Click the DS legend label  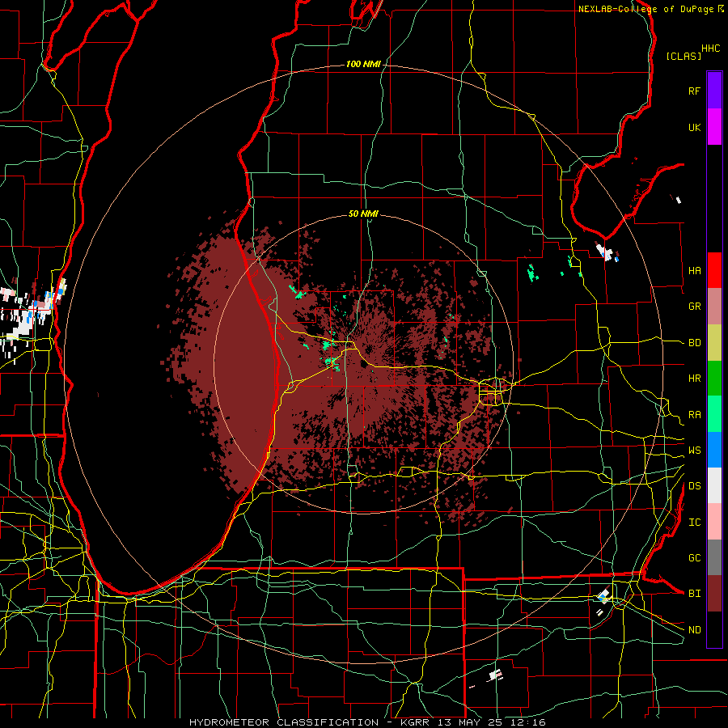click(x=694, y=486)
